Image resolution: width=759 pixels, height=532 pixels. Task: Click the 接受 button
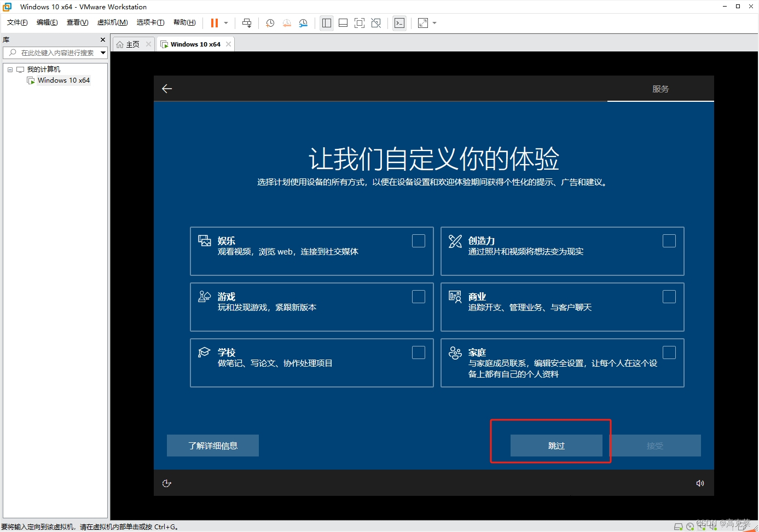point(655,446)
